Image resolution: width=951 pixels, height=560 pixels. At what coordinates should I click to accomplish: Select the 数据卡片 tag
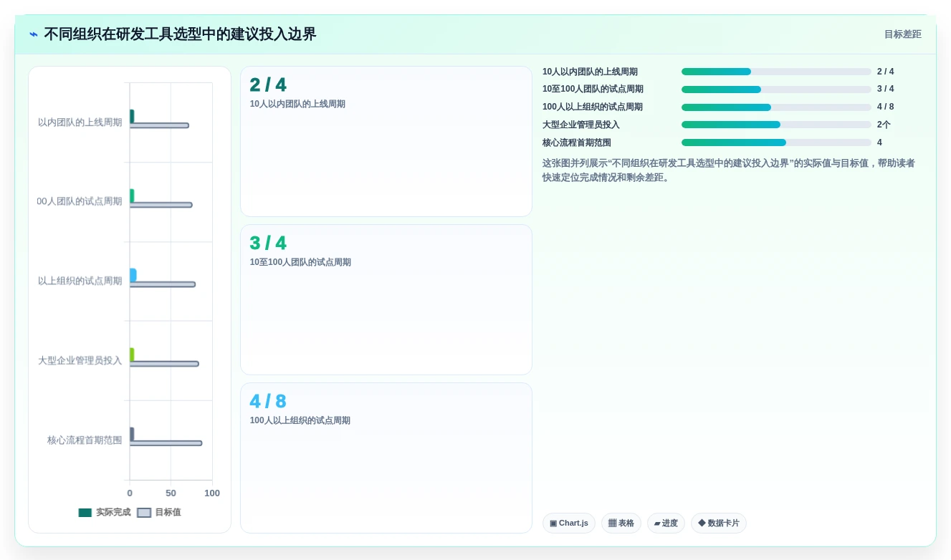point(719,523)
